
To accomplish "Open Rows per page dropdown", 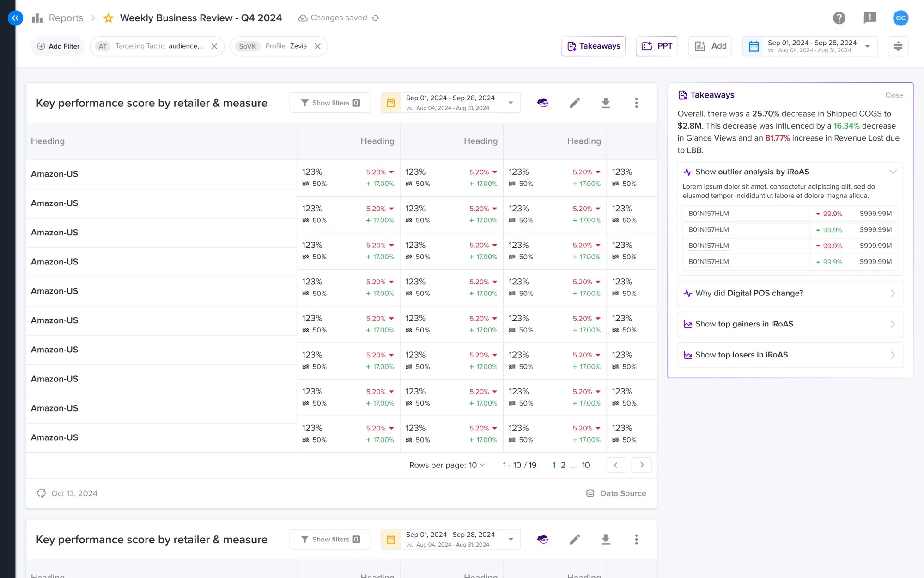I will click(477, 465).
